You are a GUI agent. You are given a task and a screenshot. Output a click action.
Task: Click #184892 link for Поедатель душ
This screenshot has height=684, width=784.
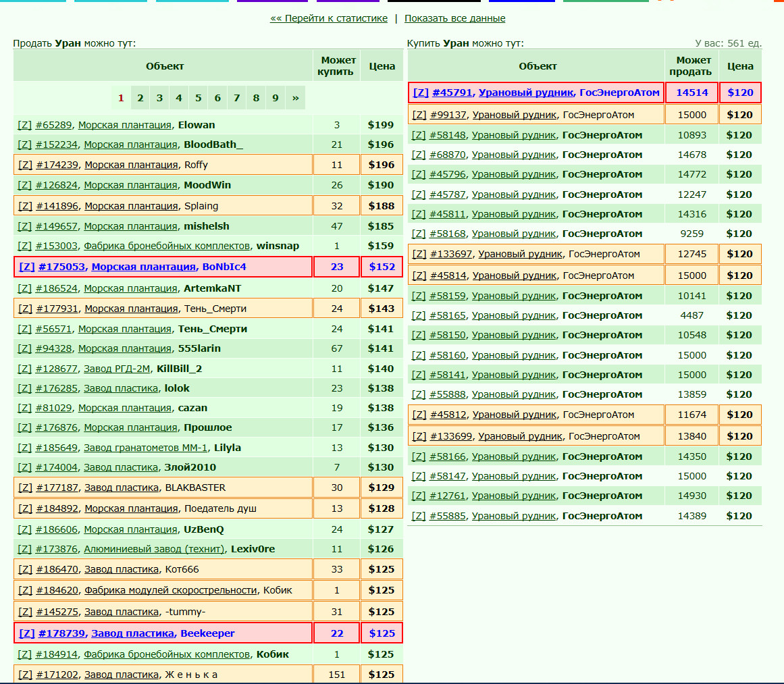(57, 508)
